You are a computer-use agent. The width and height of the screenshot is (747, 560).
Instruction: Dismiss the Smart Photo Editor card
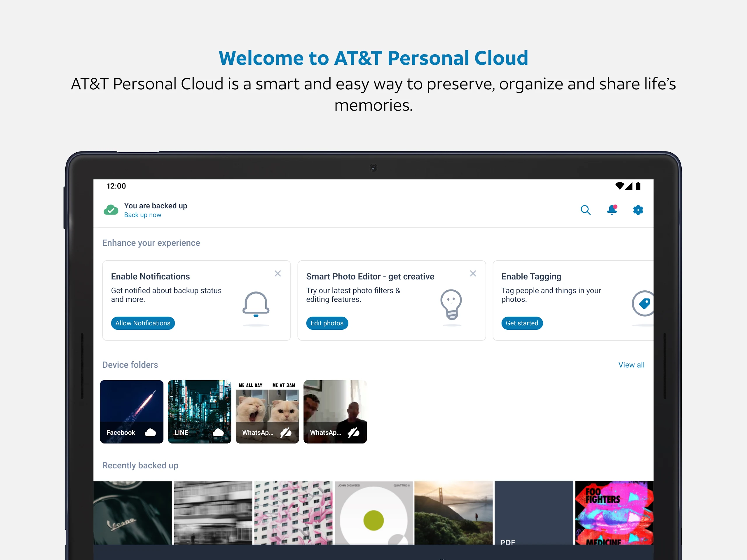pos(473,274)
